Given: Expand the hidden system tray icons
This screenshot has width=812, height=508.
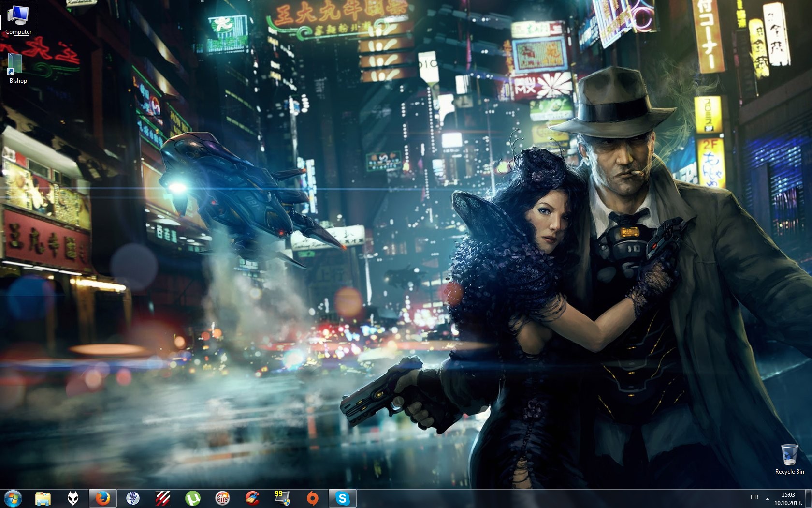Looking at the screenshot, I should [x=768, y=498].
